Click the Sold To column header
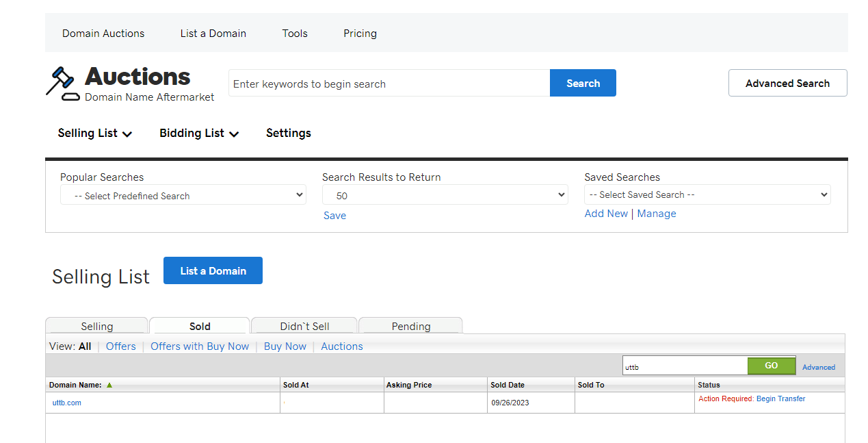 591,385
